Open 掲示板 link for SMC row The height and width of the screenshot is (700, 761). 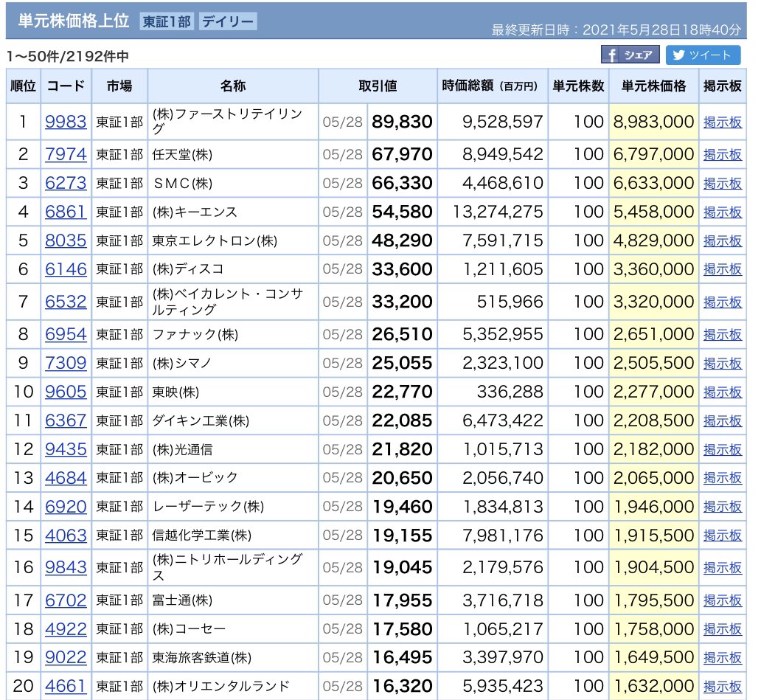pos(723,183)
